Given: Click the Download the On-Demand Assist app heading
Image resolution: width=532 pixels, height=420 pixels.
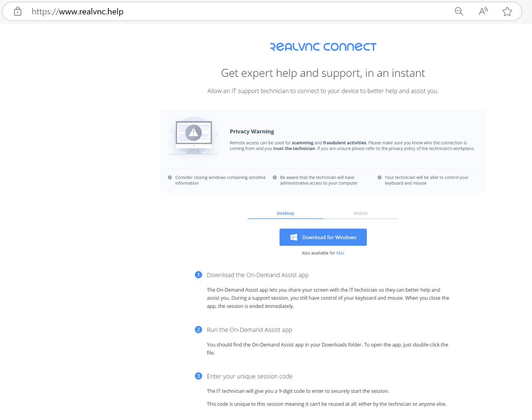Looking at the screenshot, I should pyautogui.click(x=258, y=275).
